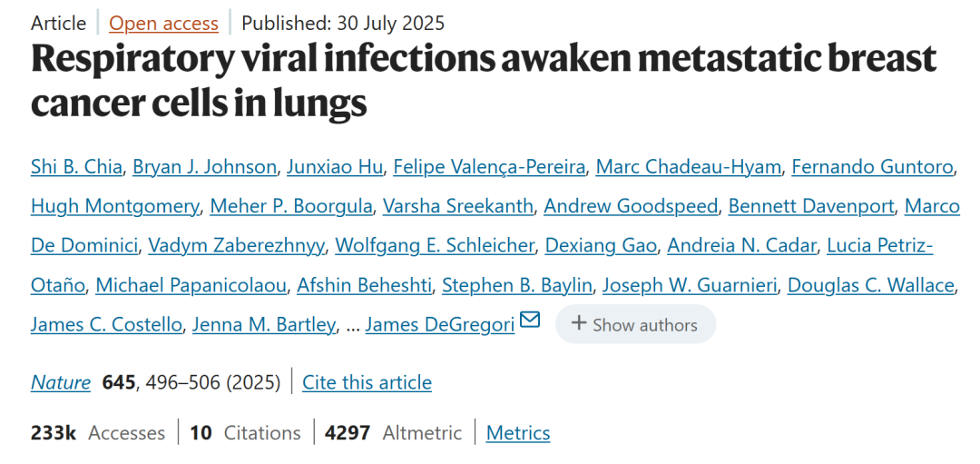This screenshot has height=464, width=980.
Task: Select Meher P. Boorgula author link
Action: pos(290,206)
